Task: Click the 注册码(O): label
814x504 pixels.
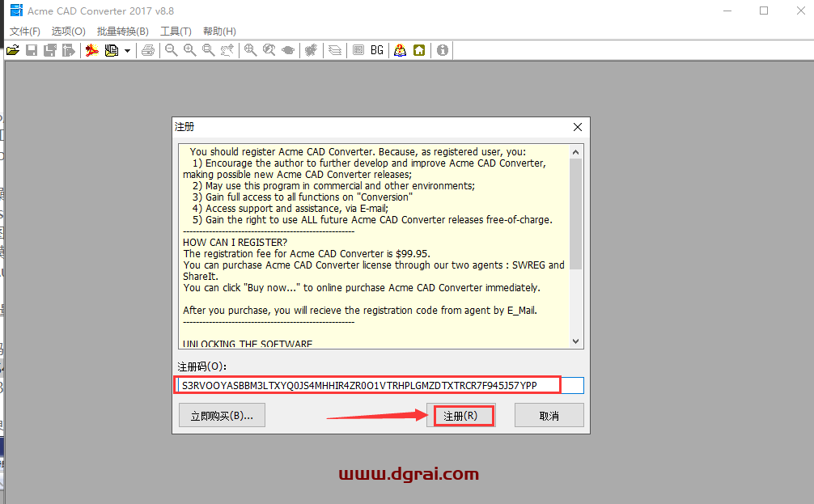Action: pyautogui.click(x=202, y=366)
